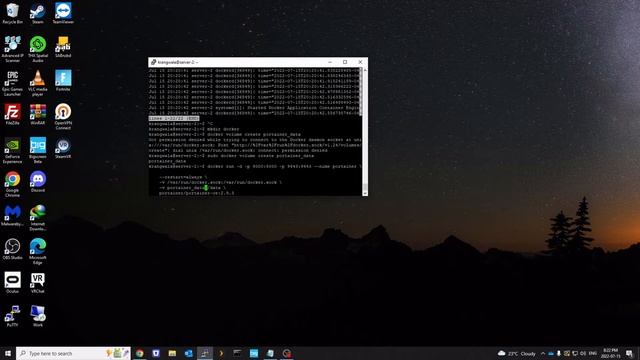Focus the taskbar search box
Image resolution: width=640 pixels, height=360 pixels.
pyautogui.click(x=73, y=353)
